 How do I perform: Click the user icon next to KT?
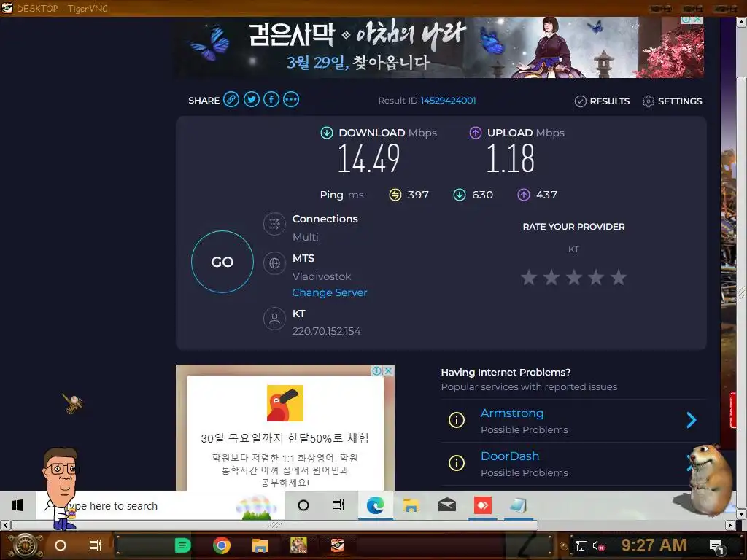pos(274,319)
